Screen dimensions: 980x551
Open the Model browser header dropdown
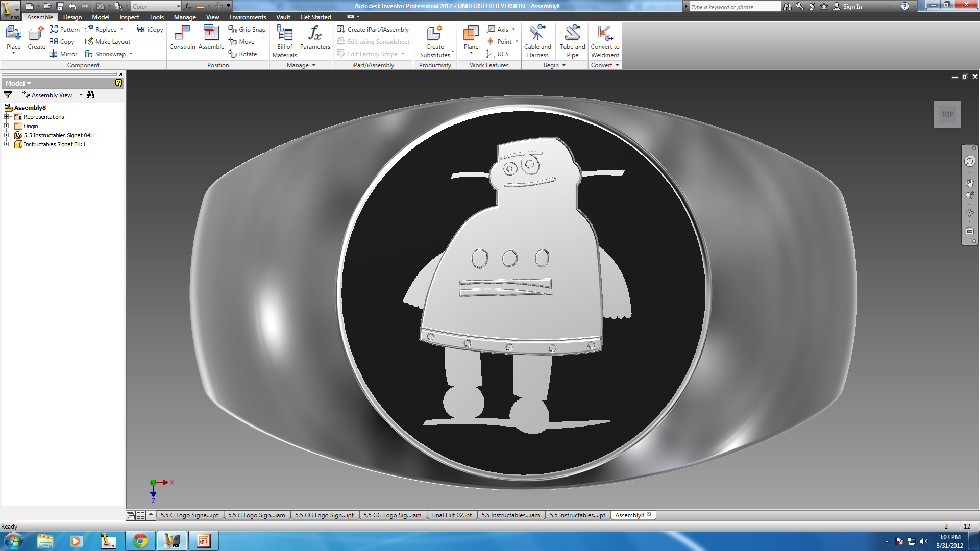[18, 83]
